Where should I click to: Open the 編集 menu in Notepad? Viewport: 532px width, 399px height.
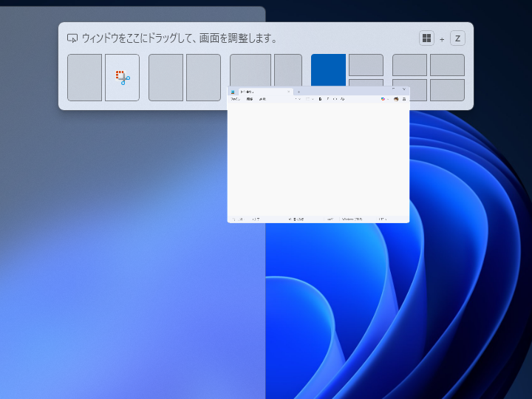coord(250,99)
